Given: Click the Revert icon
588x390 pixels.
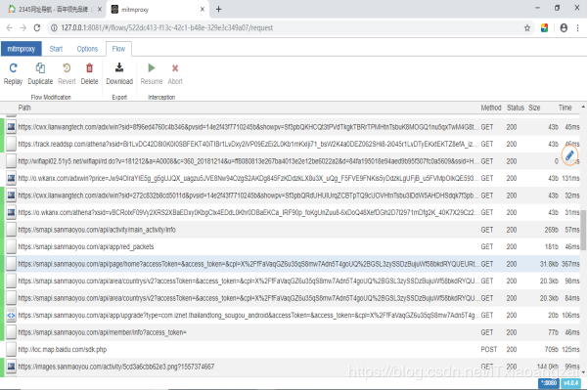Looking at the screenshot, I should 67,68.
